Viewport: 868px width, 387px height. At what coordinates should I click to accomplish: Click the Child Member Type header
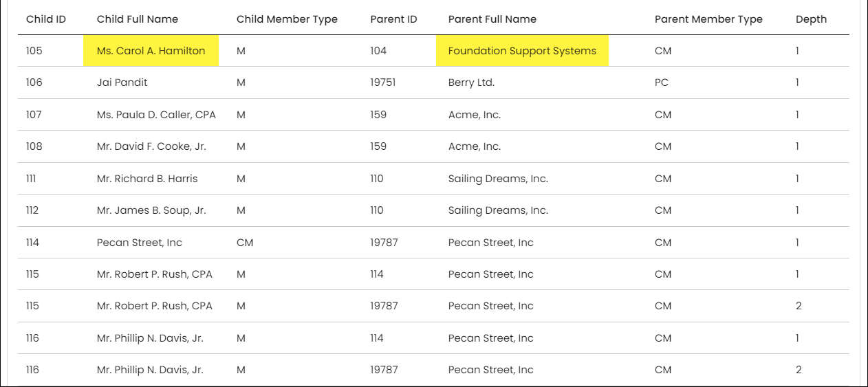[x=287, y=19]
